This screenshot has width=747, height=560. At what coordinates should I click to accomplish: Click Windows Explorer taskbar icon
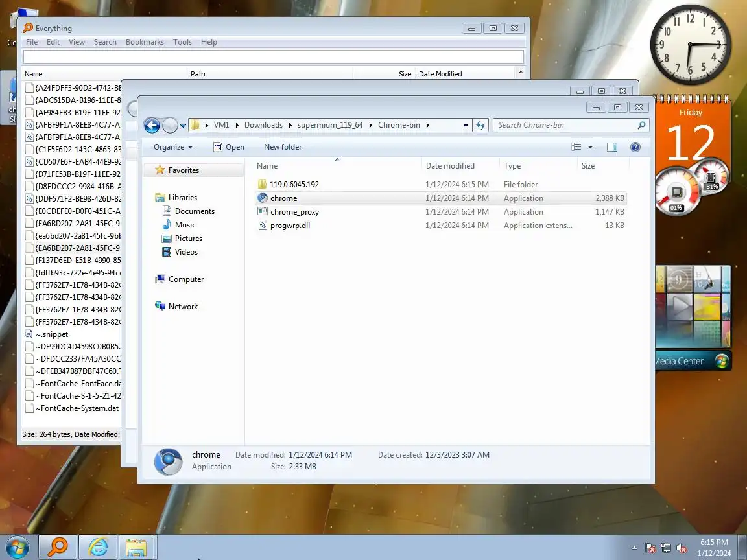coord(136,547)
